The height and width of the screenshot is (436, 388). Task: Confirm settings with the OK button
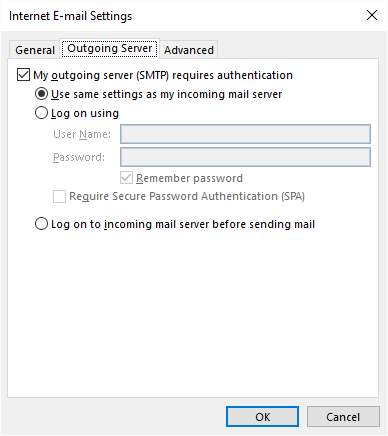point(262,417)
